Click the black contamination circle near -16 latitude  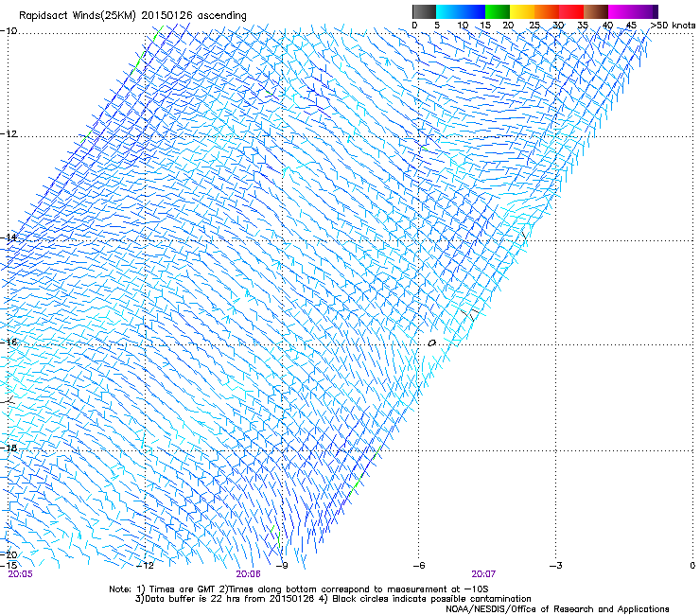[431, 343]
